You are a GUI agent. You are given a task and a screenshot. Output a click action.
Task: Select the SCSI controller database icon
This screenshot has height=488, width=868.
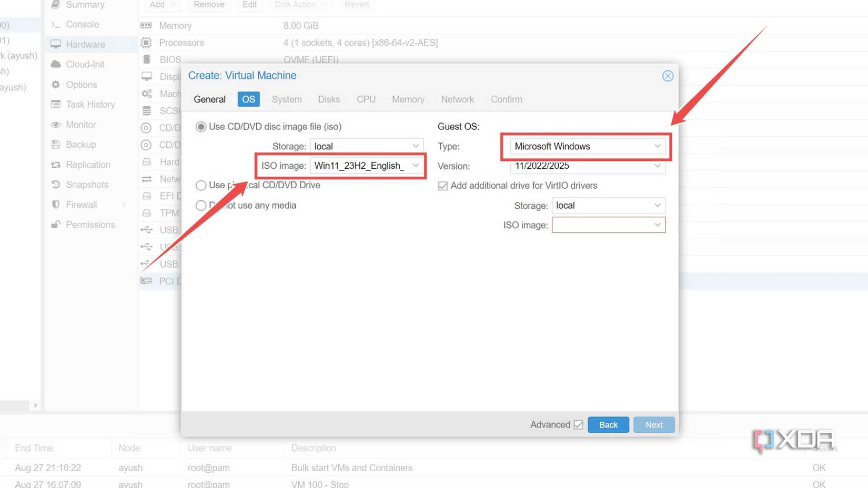[x=147, y=110]
